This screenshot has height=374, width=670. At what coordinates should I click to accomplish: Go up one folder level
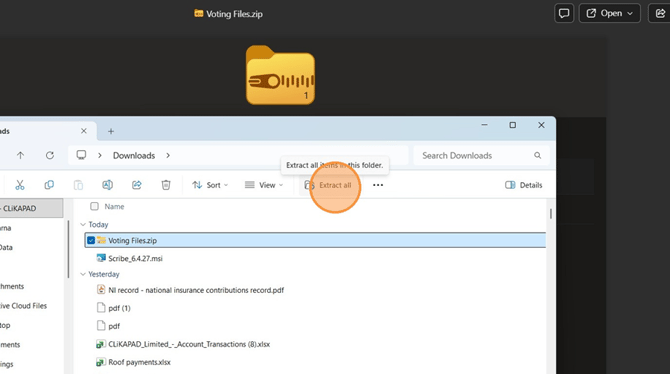click(21, 156)
